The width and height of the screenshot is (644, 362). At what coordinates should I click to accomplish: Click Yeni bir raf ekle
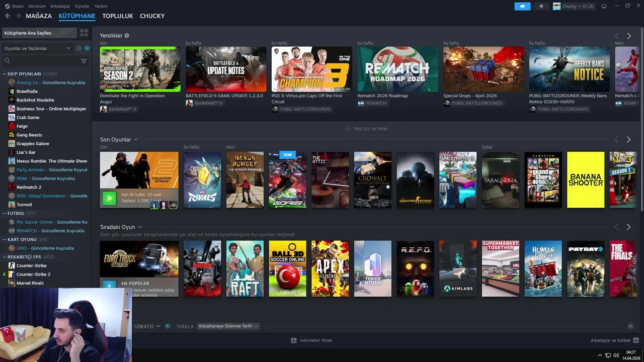point(370,129)
